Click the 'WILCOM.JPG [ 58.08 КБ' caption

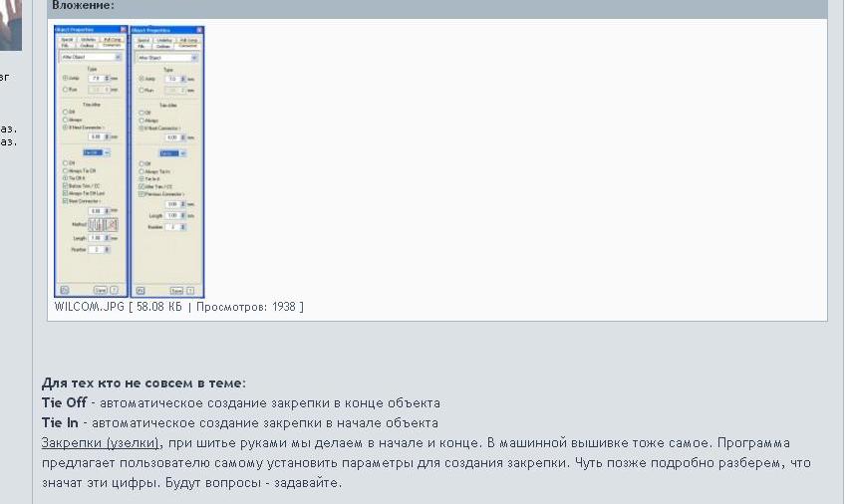point(119,307)
